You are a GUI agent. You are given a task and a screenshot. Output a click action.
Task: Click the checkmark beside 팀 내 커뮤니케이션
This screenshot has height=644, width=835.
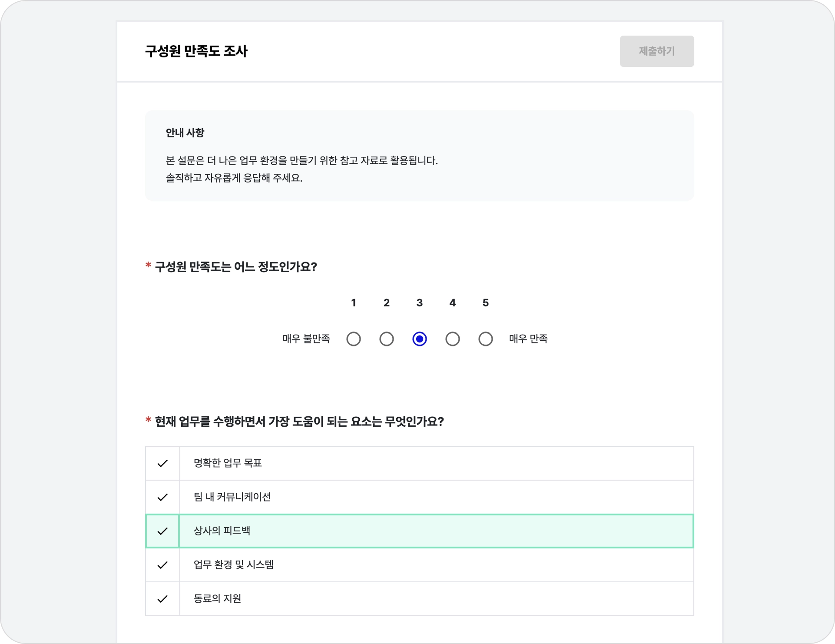[x=162, y=497]
